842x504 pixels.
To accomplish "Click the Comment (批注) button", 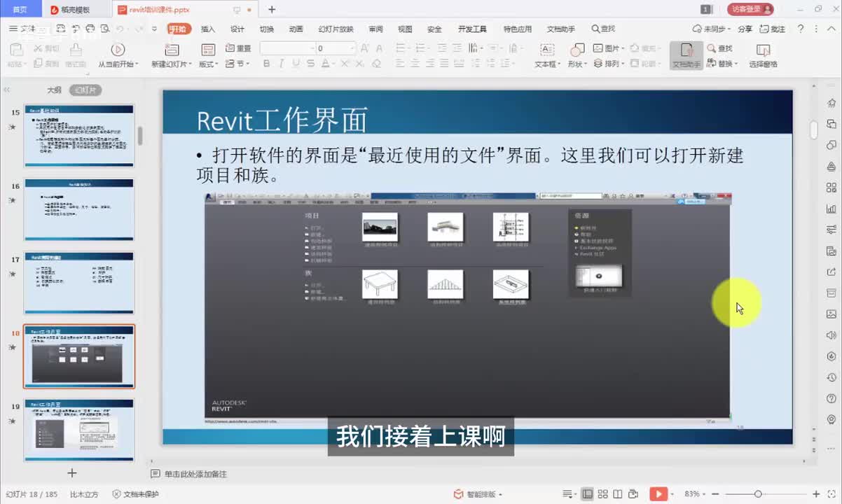I will 773,29.
